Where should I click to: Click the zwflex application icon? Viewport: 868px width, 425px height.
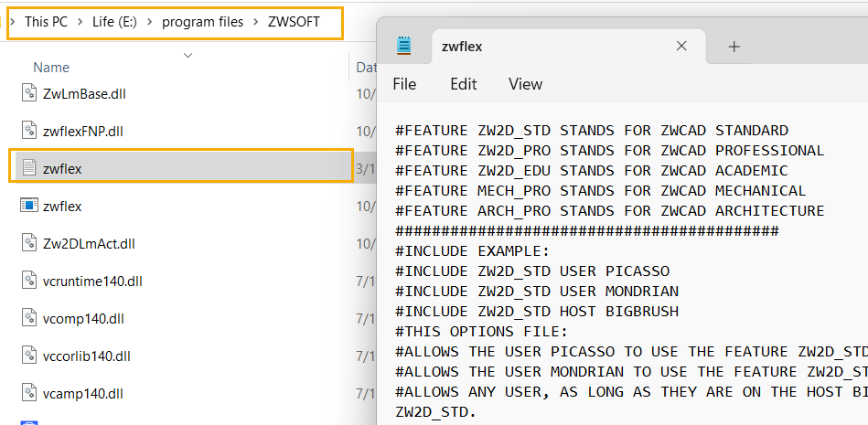tap(29, 206)
